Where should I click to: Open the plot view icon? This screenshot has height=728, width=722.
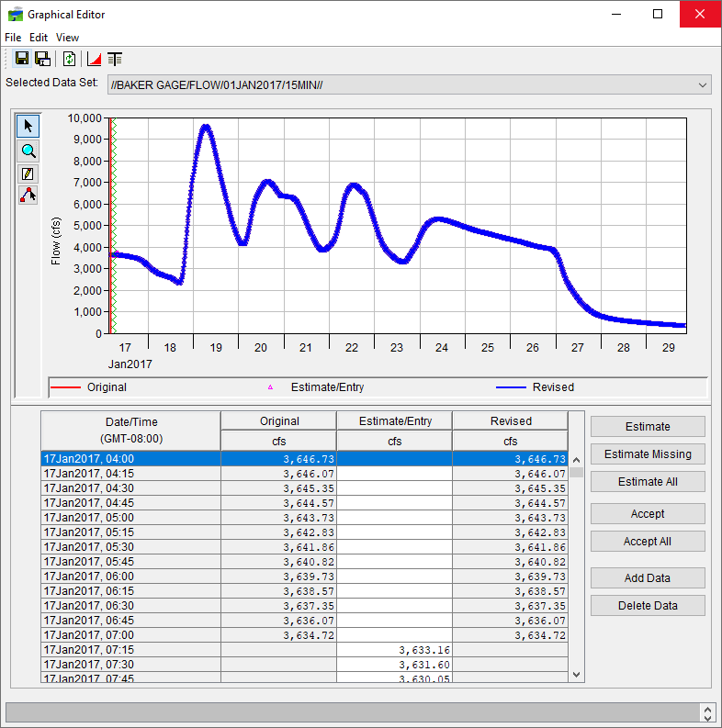95,59
